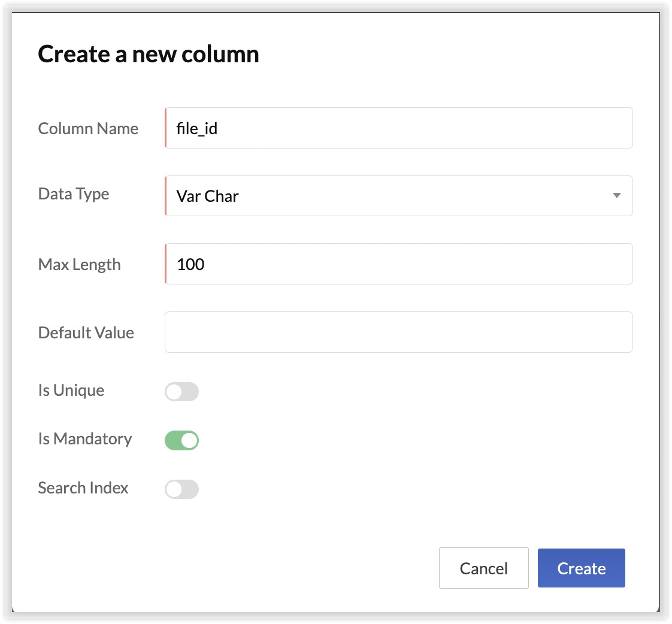
Task: Click the Column Name label
Action: pyautogui.click(x=88, y=129)
